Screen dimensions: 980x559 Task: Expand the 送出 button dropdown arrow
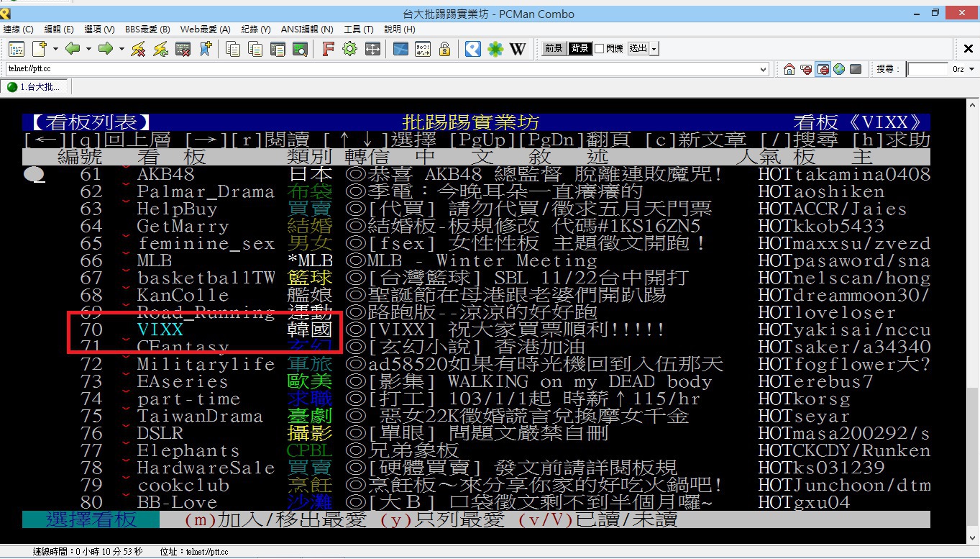[654, 49]
